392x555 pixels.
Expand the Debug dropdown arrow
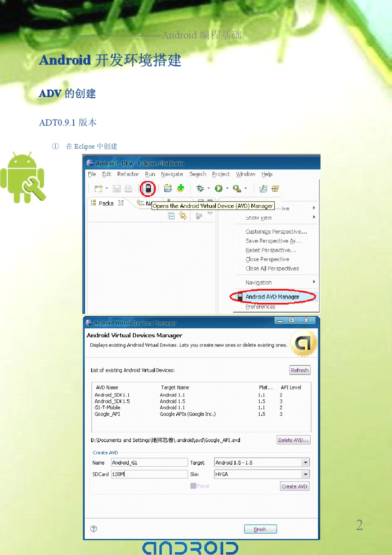coord(209,189)
